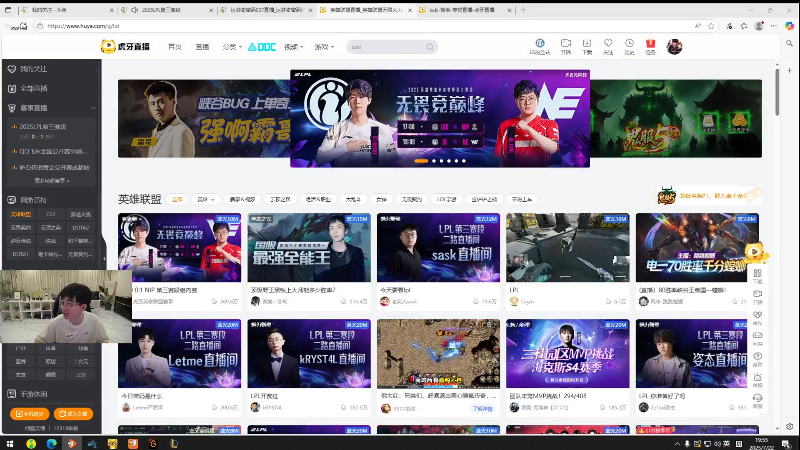Click the orange 手机虎牙 button
Viewport: 800px width, 450px height.
coord(30,414)
